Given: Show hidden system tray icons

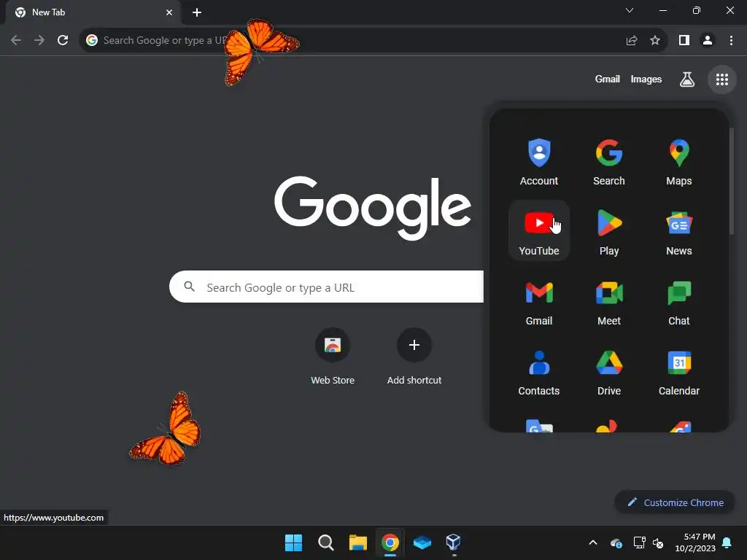Looking at the screenshot, I should click(x=593, y=542).
